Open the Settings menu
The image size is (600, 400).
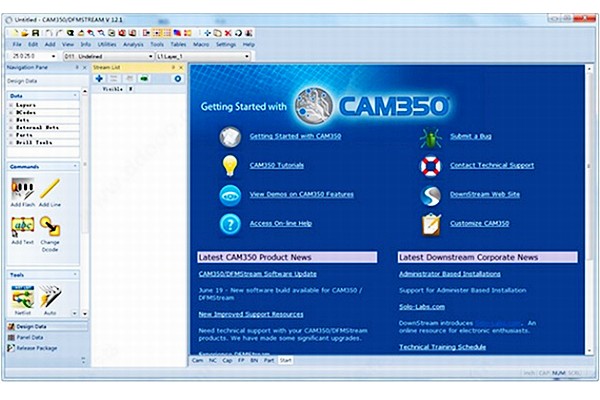(x=226, y=44)
